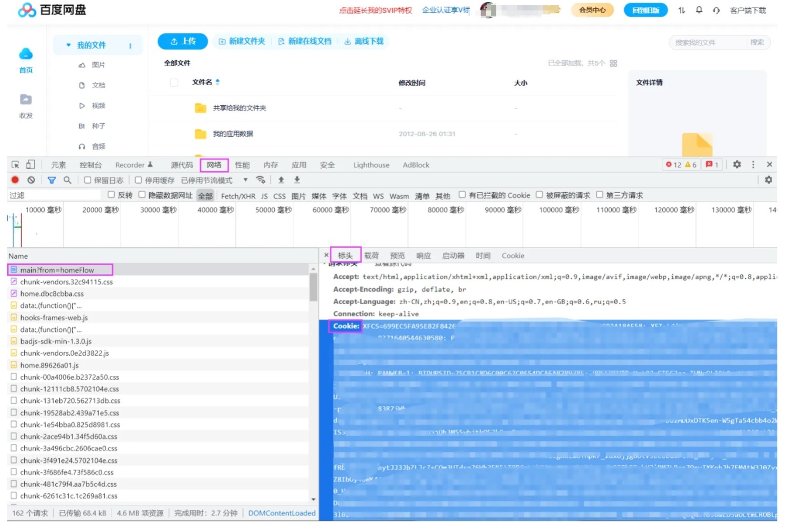Click the headset support icon in header
788x532 pixels.
716,10
